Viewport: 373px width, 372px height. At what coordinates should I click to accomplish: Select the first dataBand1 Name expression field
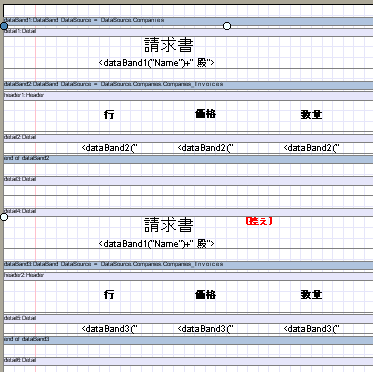point(156,63)
